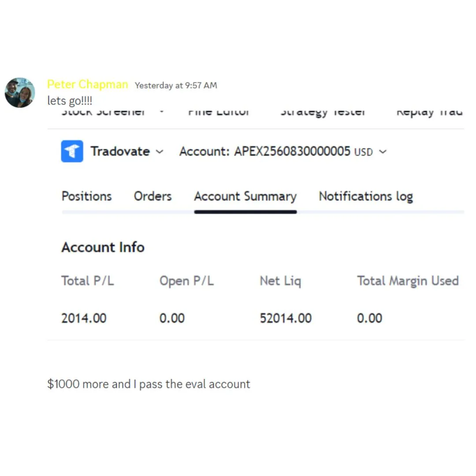Open the Stock Screener dropdown arrow

pyautogui.click(x=162, y=112)
